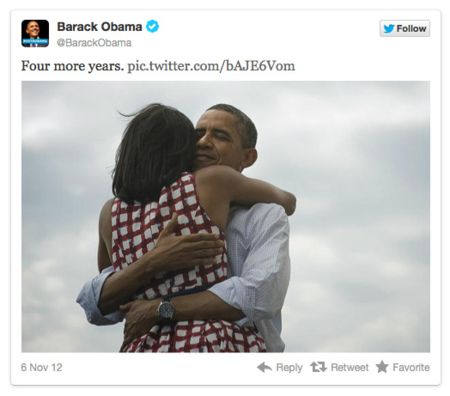Click the Retweet arrows icon

pos(318,367)
